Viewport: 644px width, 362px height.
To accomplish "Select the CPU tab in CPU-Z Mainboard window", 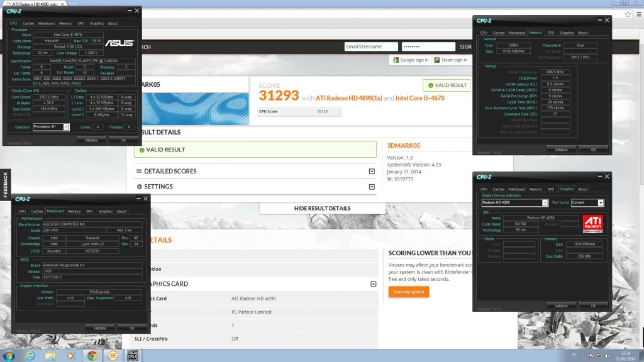I will tap(22, 211).
